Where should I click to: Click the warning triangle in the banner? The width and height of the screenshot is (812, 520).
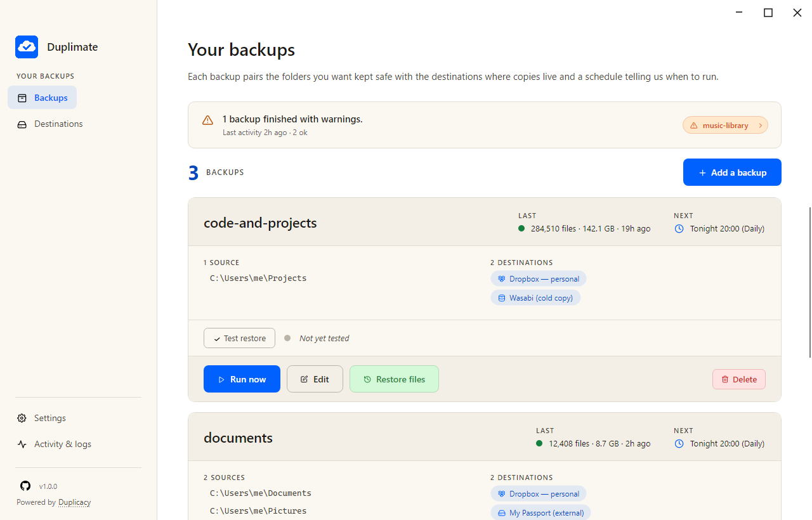tap(207, 120)
